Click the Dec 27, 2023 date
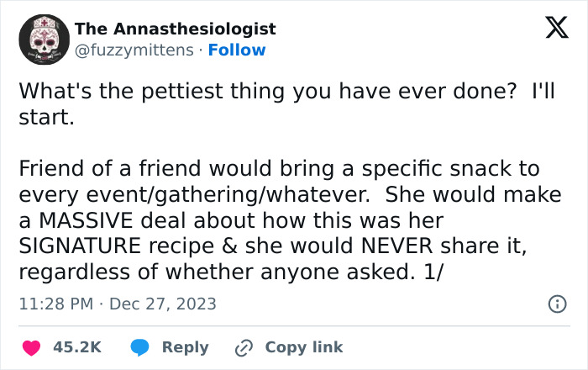The width and height of the screenshot is (588, 370). 163,304
